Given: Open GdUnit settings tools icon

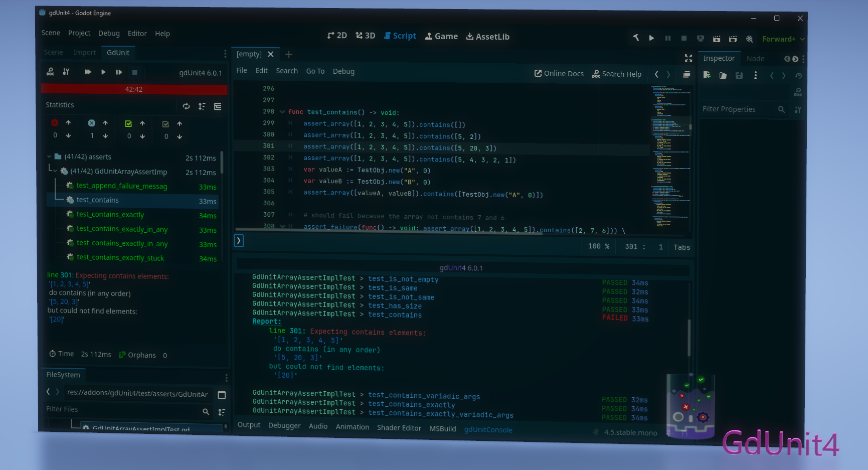Looking at the screenshot, I should click(66, 72).
